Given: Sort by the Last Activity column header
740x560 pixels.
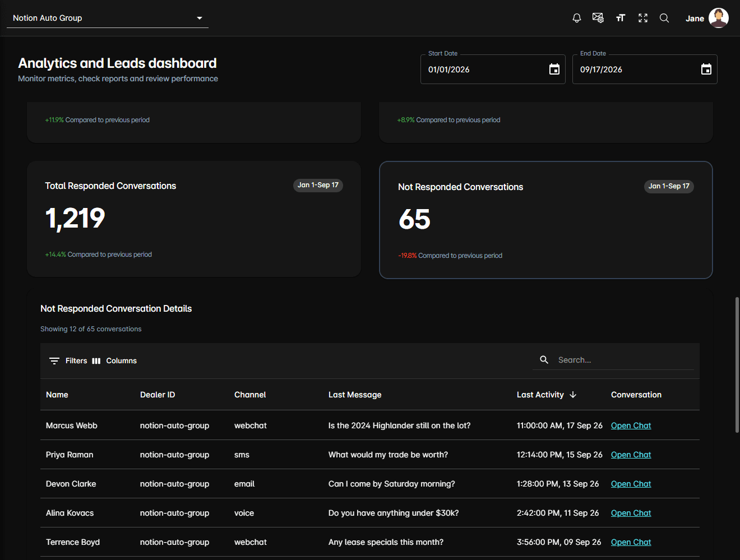Looking at the screenshot, I should [540, 395].
